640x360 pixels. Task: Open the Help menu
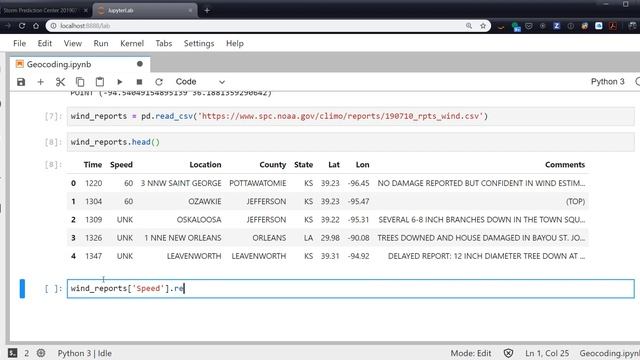[x=235, y=43]
